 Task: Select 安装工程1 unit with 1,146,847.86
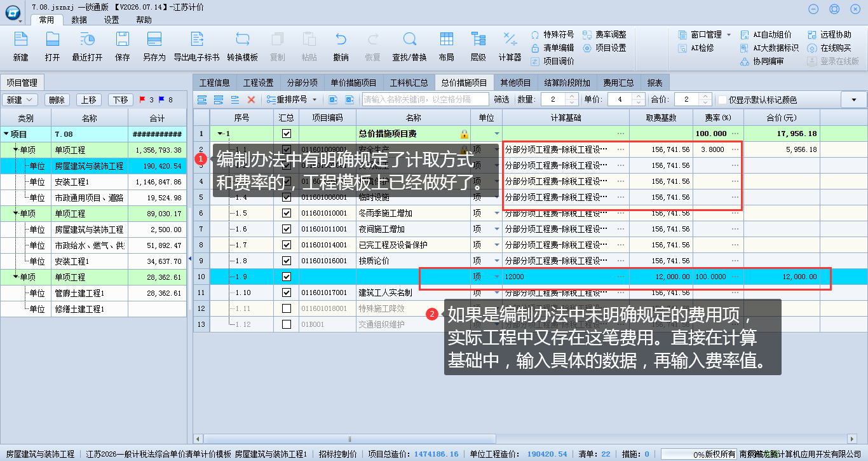coord(93,182)
